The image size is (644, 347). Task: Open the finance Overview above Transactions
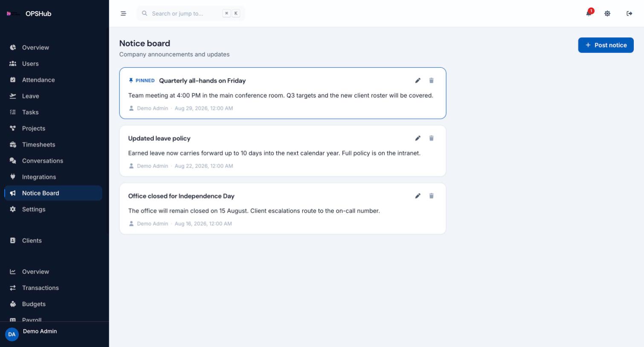pyautogui.click(x=53, y=272)
